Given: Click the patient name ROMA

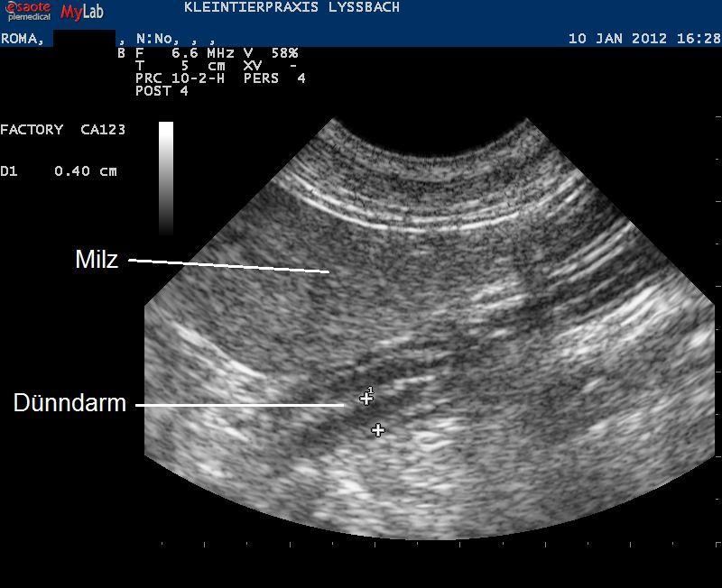Looking at the screenshot, I should (22, 39).
